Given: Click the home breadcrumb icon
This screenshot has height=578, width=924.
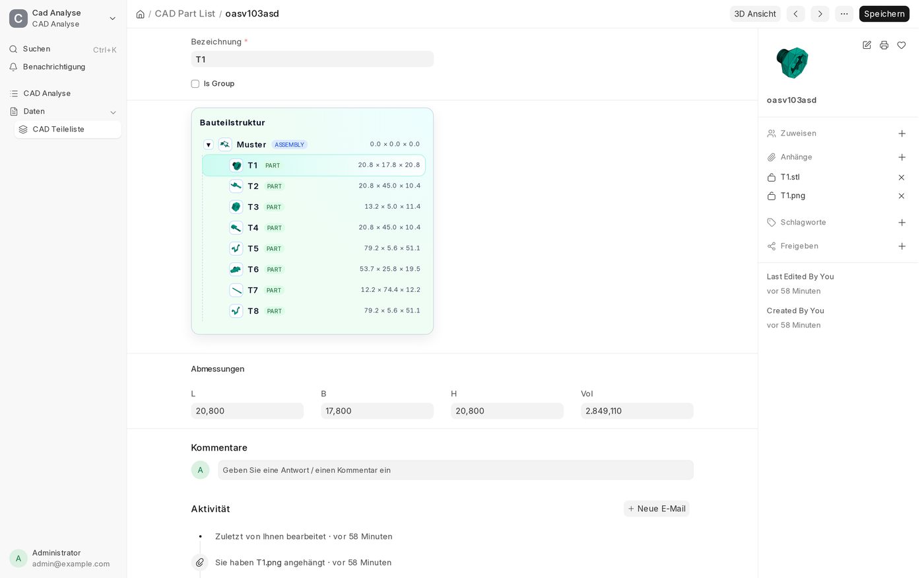Looking at the screenshot, I should pos(140,14).
